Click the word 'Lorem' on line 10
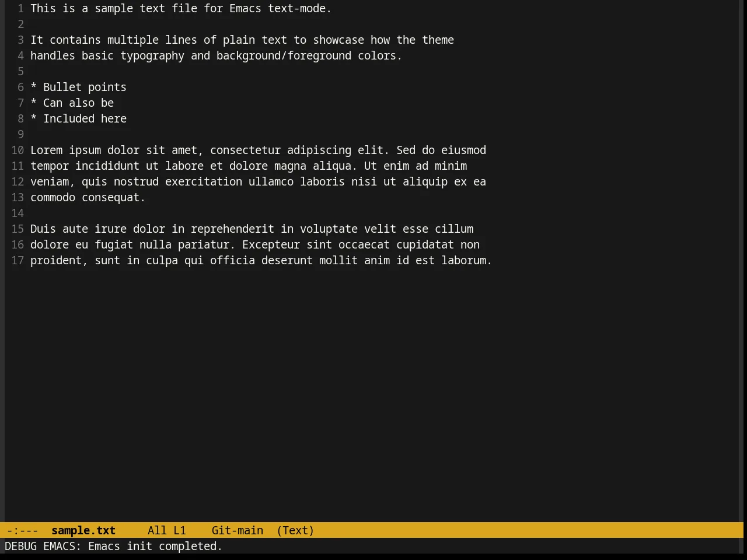This screenshot has width=747, height=560. 46,150
